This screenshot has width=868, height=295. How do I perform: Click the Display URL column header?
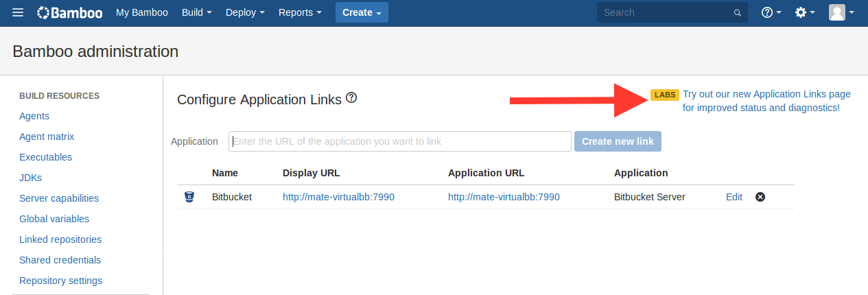(311, 173)
